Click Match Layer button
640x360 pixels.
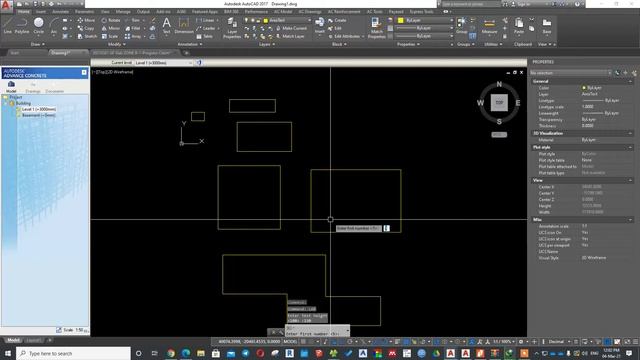(x=290, y=36)
